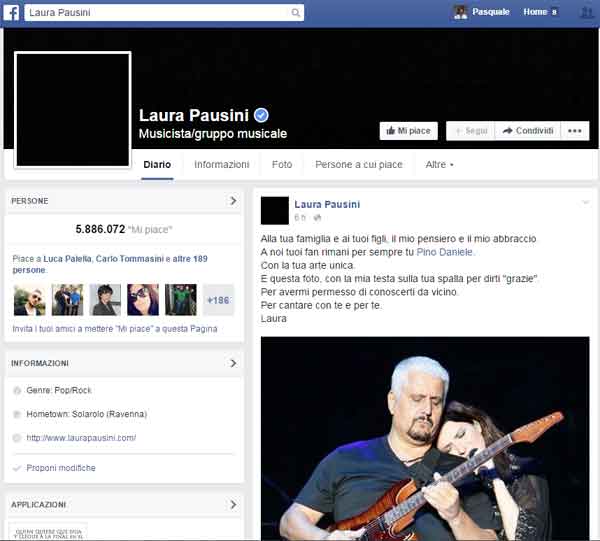Click altre 189 persone link
600x541 pixels.
coord(110,264)
